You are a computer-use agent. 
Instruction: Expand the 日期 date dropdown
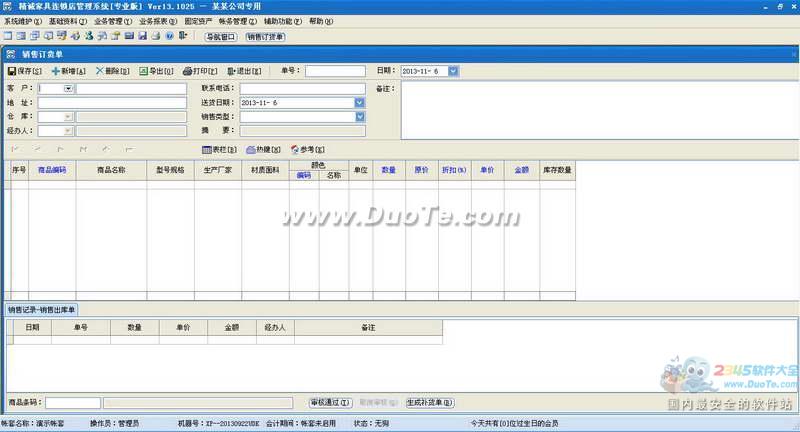(x=453, y=71)
